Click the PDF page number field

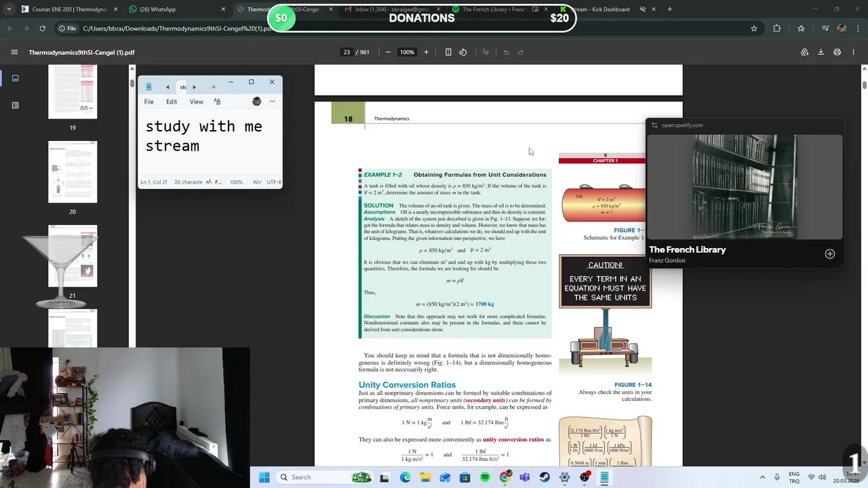coord(347,52)
